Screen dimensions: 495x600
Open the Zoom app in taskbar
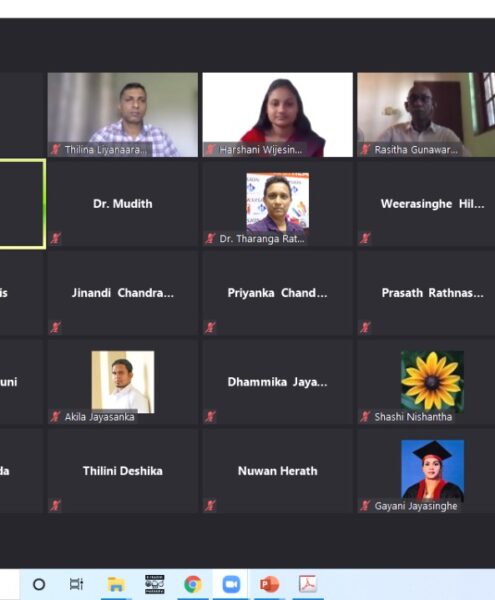point(231,584)
